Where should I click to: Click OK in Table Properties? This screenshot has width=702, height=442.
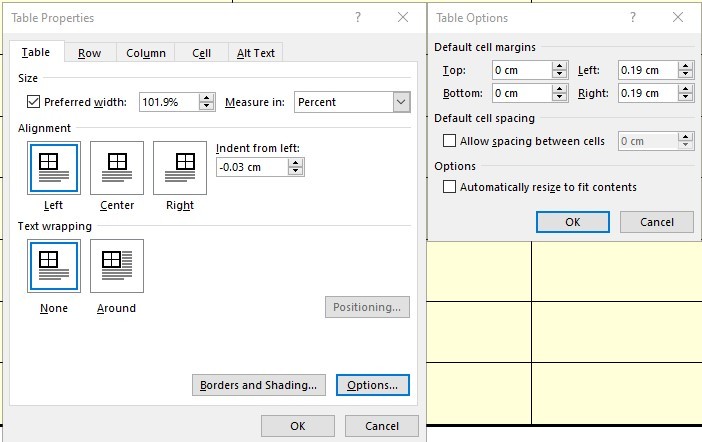tap(298, 426)
